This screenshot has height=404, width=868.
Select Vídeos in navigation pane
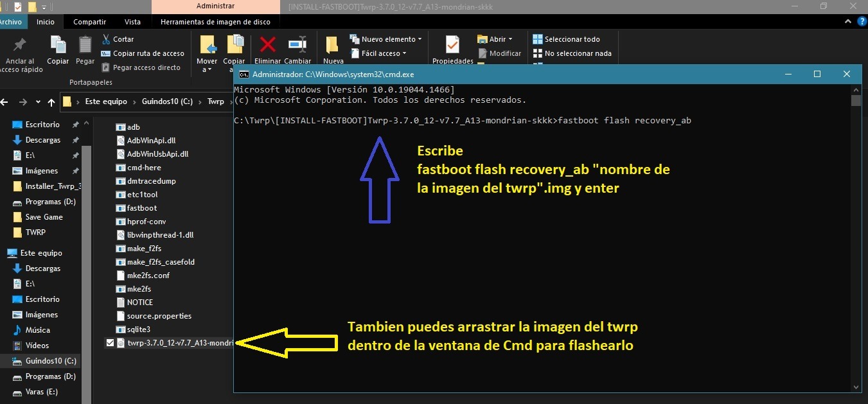point(31,346)
